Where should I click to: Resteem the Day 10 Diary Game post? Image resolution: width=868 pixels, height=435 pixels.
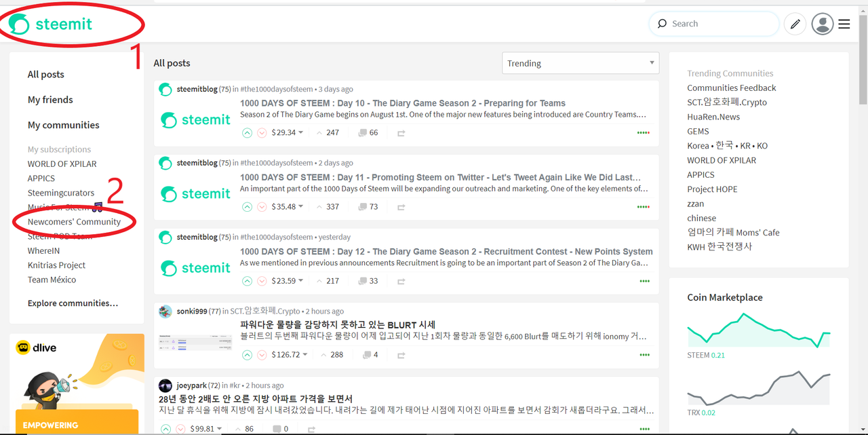coord(401,133)
